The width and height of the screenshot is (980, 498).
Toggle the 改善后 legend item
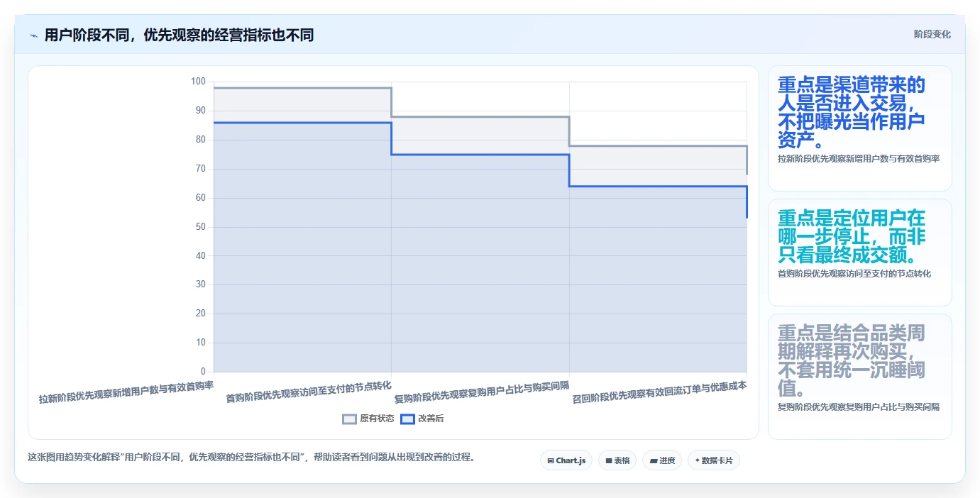(x=422, y=419)
